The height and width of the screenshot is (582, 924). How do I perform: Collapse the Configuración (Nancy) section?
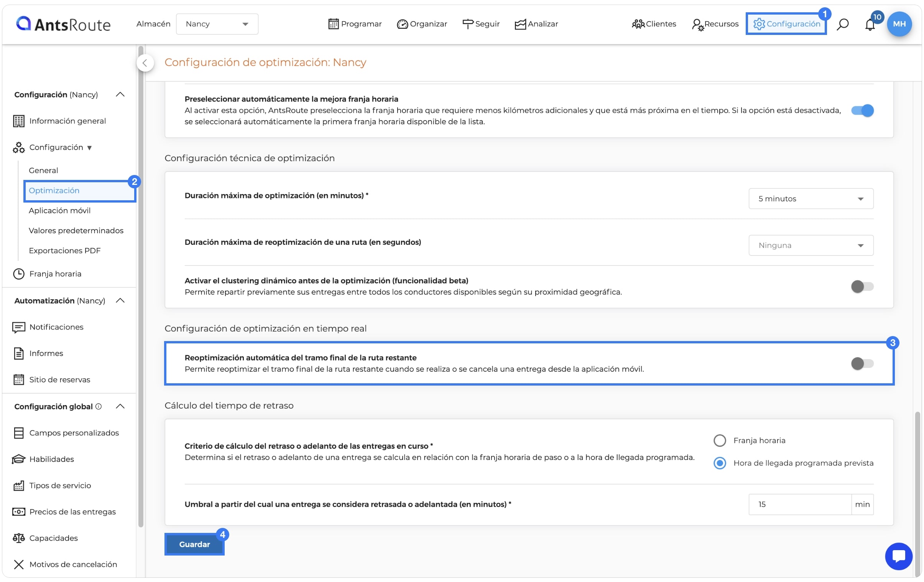click(x=120, y=94)
